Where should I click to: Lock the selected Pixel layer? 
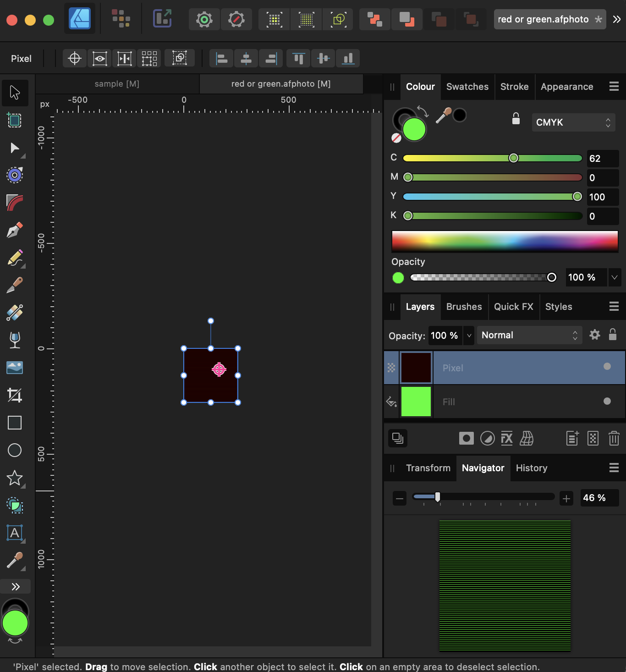(613, 335)
